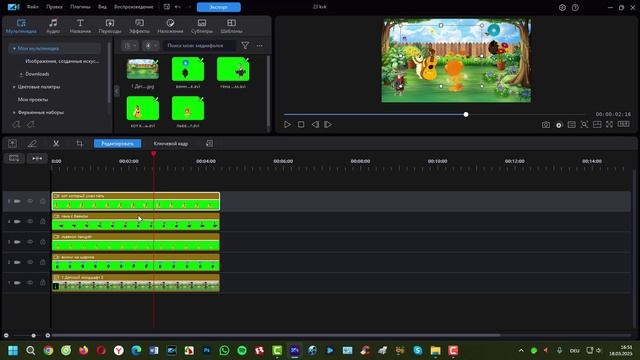Viewport: 640px width, 360px height.
Task: Select the crop tool icon
Action: [x=79, y=143]
